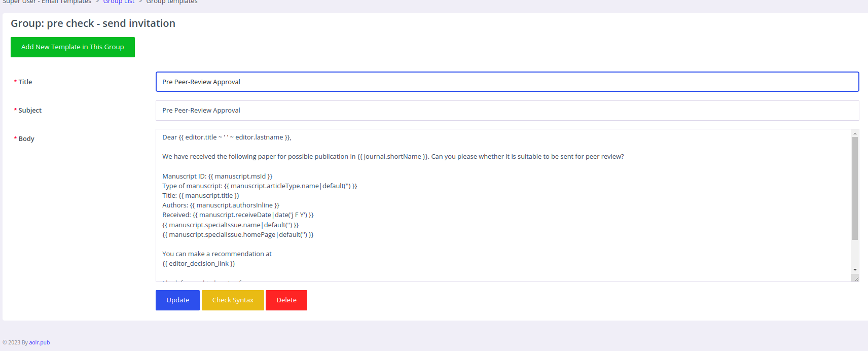Click the body textarea scrollbar thumb

click(x=855, y=188)
